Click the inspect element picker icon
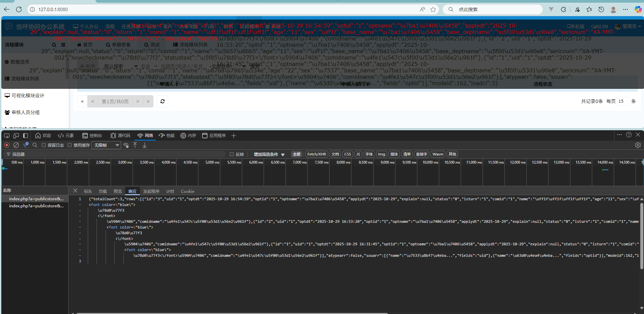Screen dimensions: 644x314 (x=7, y=136)
